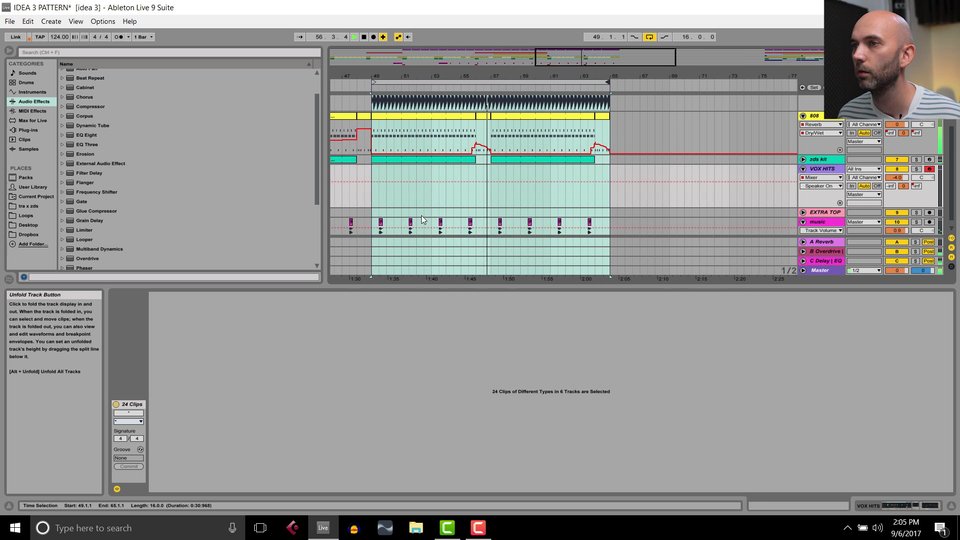The height and width of the screenshot is (540, 960).
Task: Select the Clips category
Action: tap(24, 140)
